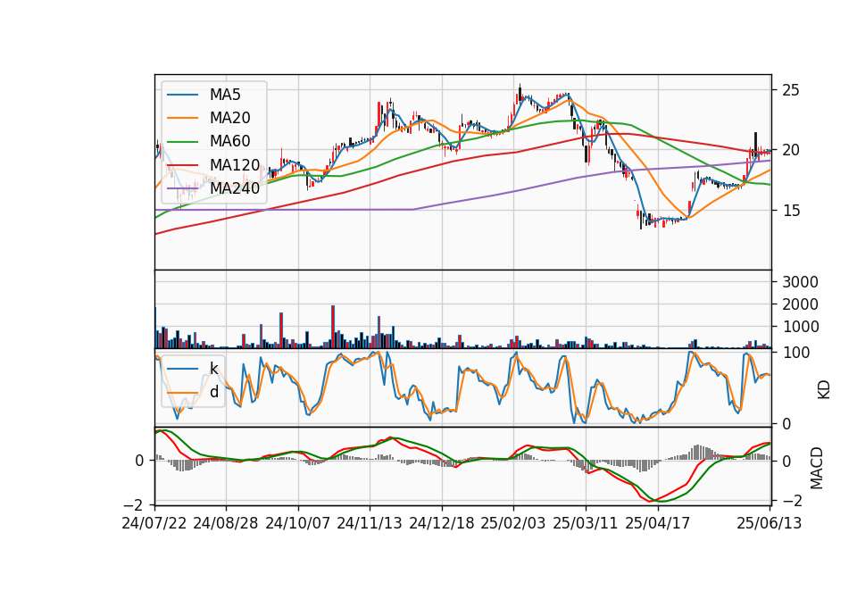
Task: Click the MA5 legend label
Action: 225,95
